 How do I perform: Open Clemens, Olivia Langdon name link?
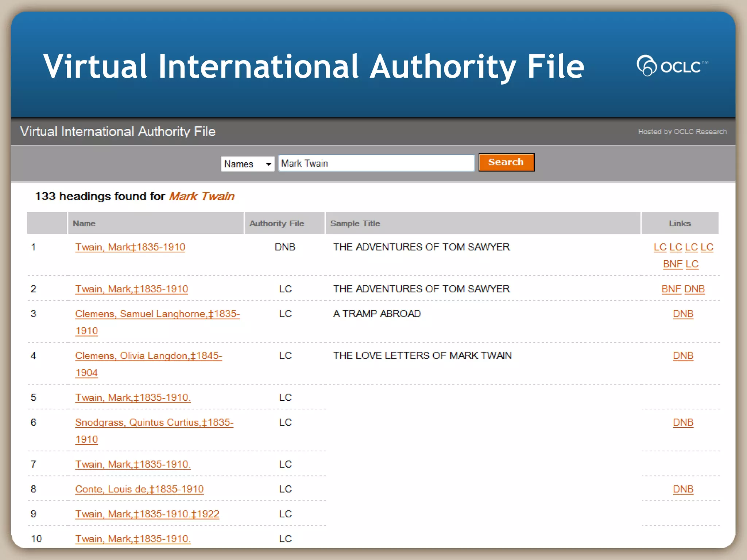pos(148,364)
